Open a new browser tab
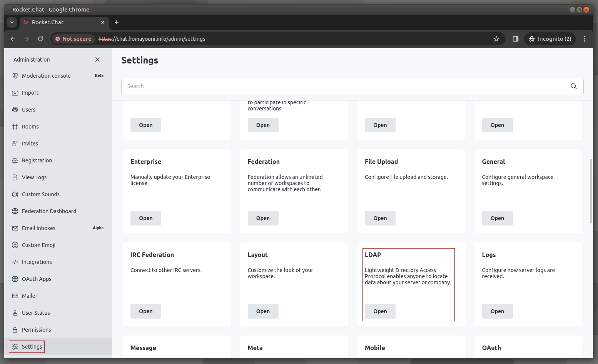 (117, 22)
